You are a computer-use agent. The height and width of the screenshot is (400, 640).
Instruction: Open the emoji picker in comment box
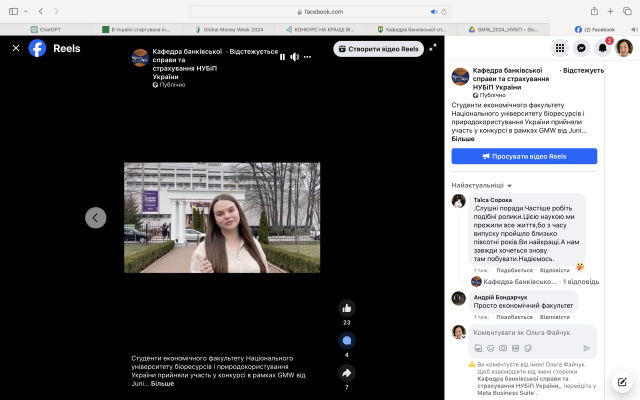pos(491,348)
